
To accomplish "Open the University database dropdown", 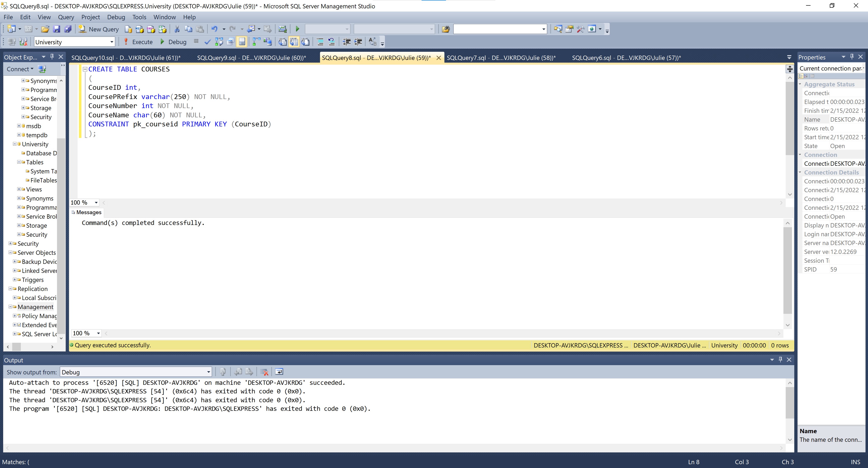I will point(111,42).
